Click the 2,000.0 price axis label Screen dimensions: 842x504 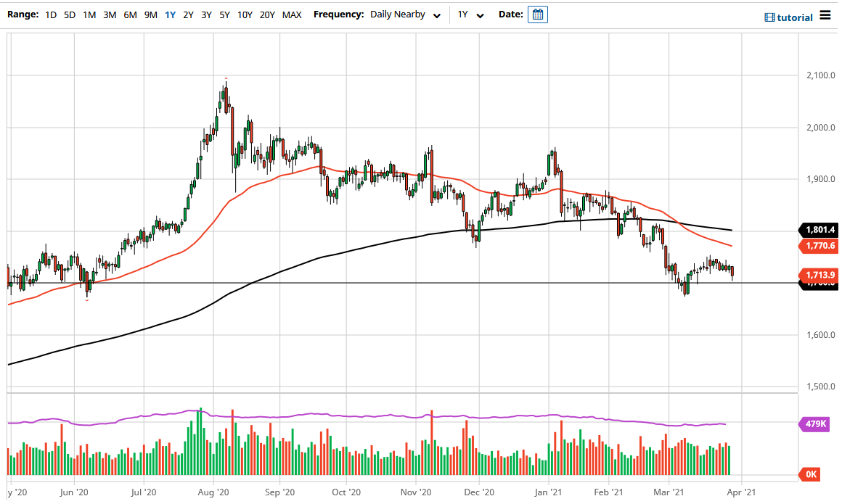pos(820,128)
